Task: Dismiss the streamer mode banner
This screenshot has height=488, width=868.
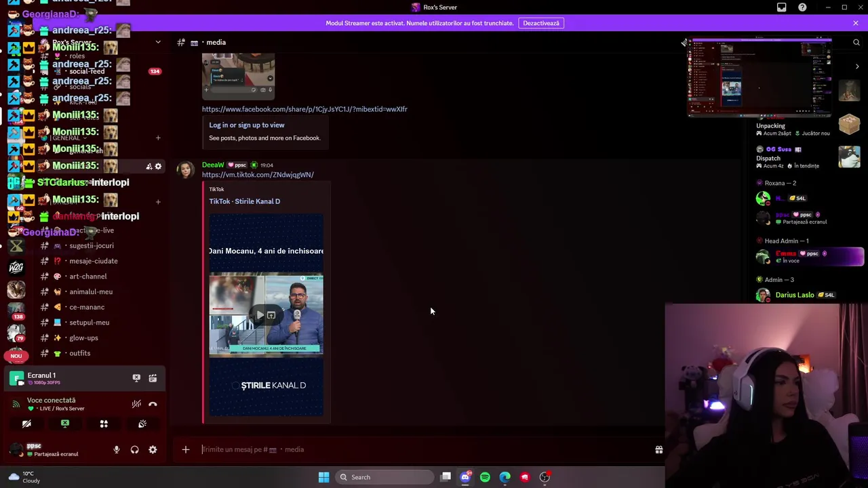Action: [856, 23]
